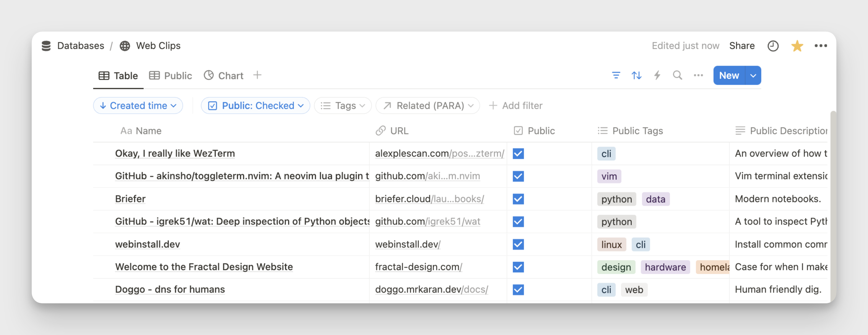
Task: Uncheck Public for igrek51/wat row
Action: (518, 222)
